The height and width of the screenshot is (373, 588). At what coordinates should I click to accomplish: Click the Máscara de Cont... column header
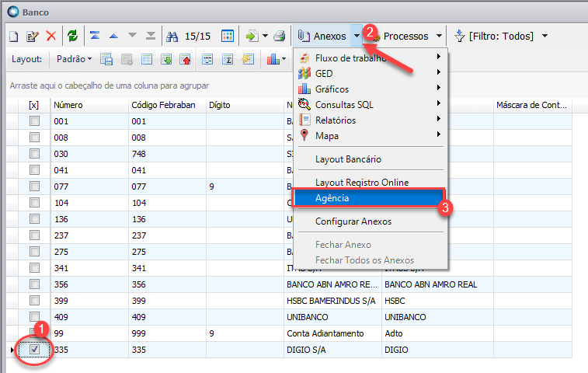533,105
